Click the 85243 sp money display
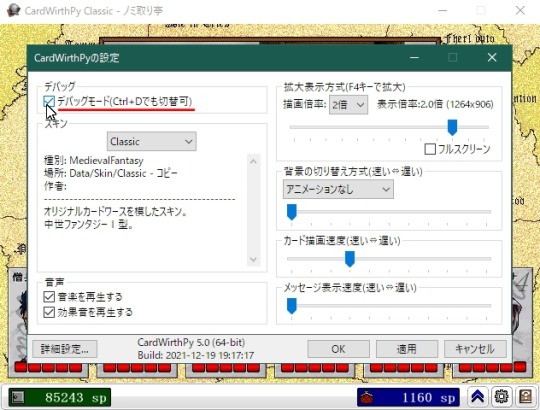 click(60, 397)
